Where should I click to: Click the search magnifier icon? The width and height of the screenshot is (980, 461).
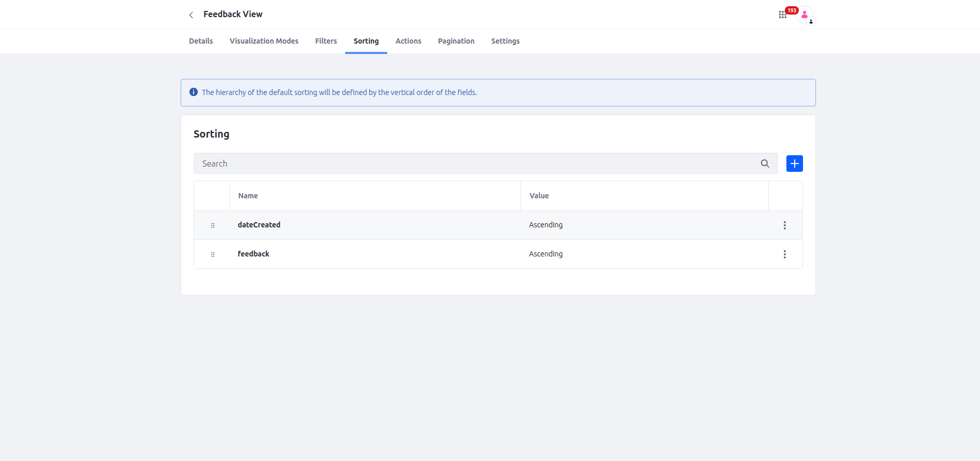(765, 164)
